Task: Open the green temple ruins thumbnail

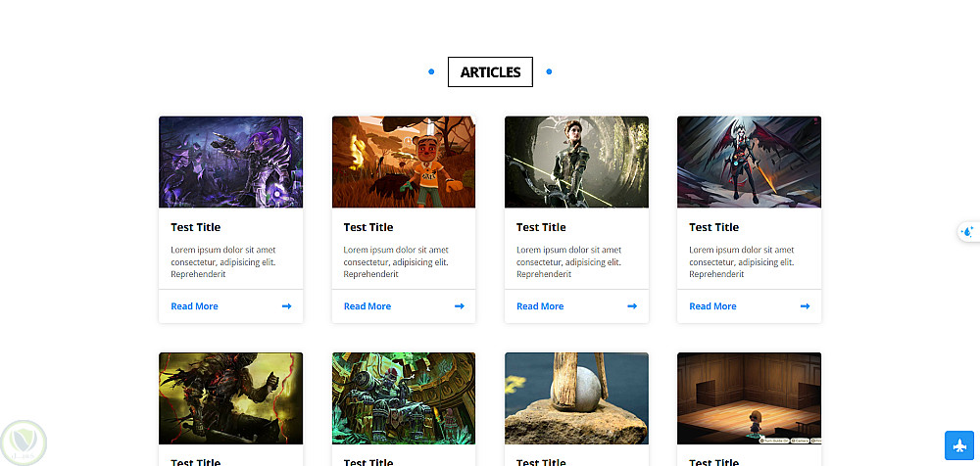Action: click(x=404, y=398)
